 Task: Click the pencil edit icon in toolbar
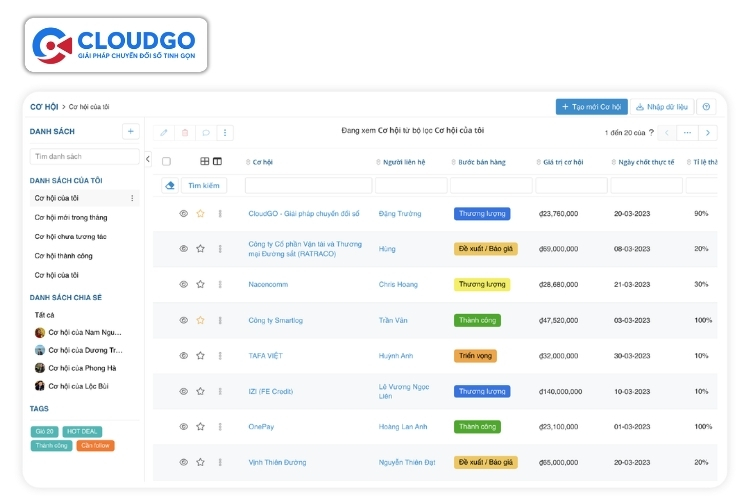pos(164,133)
